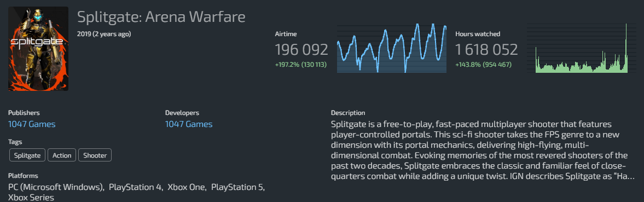This screenshot has height=202, width=644.
Task: Select the Action tag
Action: 62,155
